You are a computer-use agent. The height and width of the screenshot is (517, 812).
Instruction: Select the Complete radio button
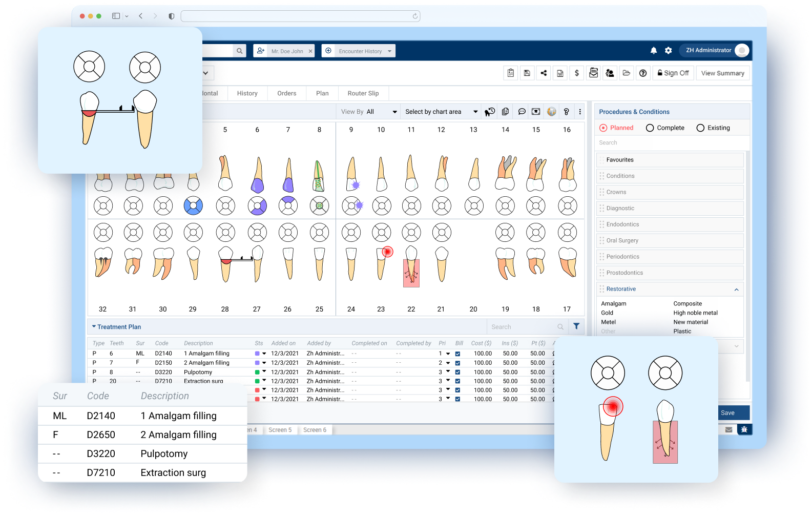(x=650, y=128)
